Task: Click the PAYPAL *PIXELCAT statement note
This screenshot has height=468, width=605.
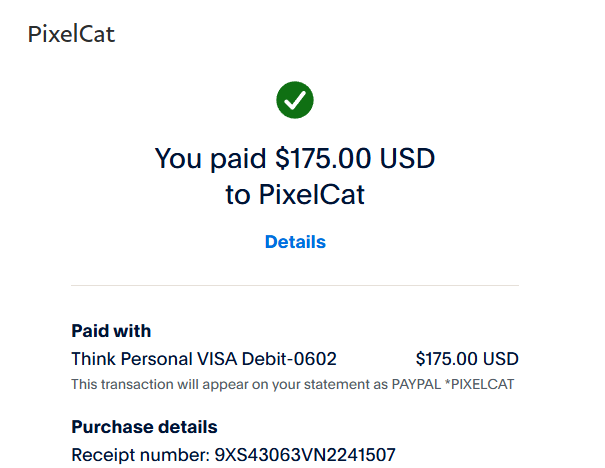Action: click(463, 384)
